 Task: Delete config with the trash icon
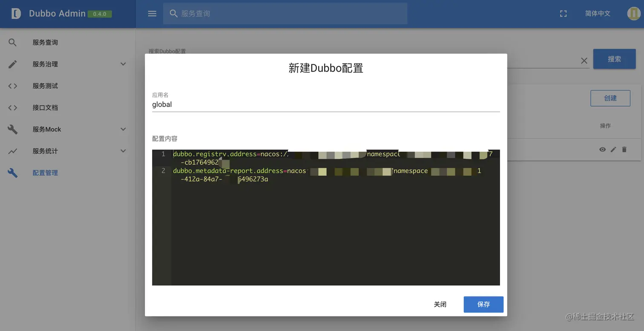click(x=624, y=150)
